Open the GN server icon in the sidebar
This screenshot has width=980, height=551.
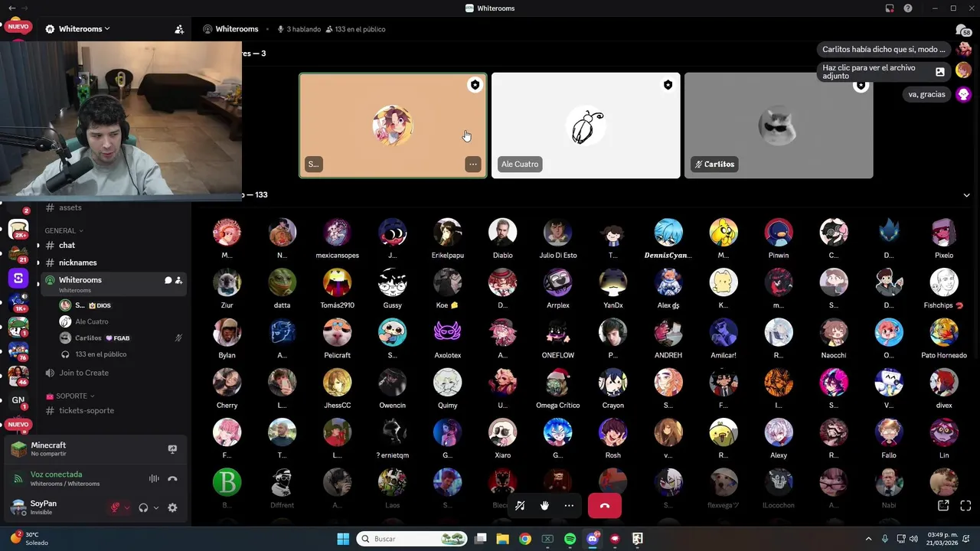[x=18, y=399]
